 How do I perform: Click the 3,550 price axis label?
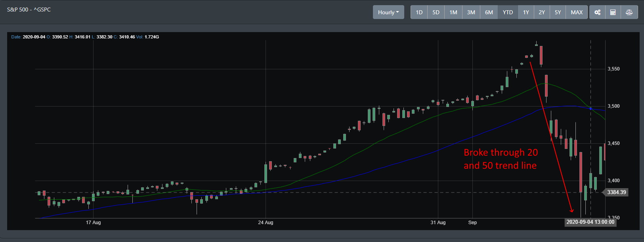point(613,69)
